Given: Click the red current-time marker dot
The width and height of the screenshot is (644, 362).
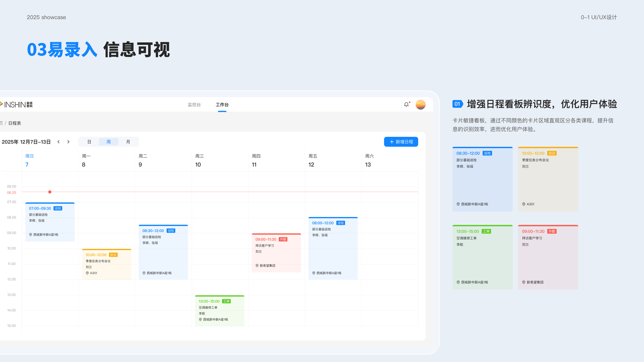Looking at the screenshot, I should (x=50, y=192).
